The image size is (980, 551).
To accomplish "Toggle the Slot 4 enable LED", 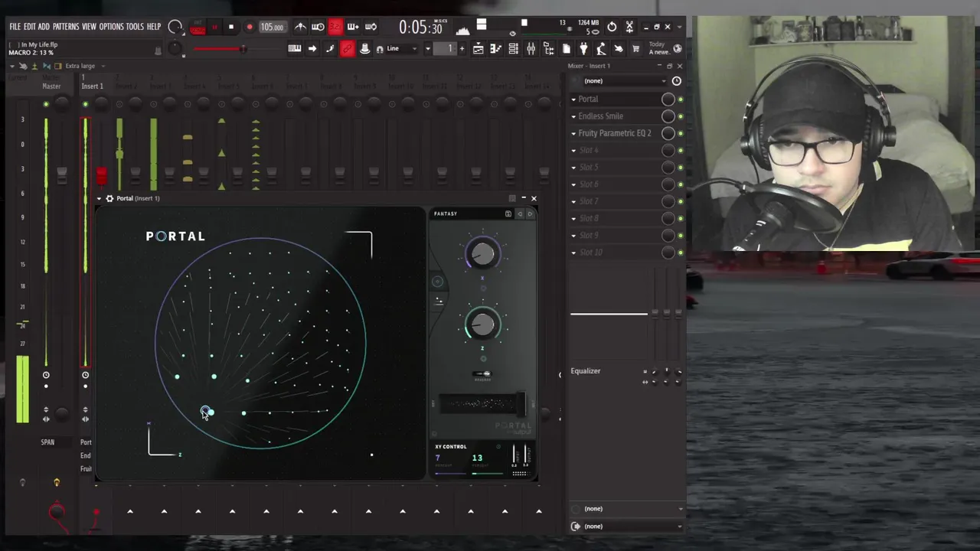I will pos(680,150).
